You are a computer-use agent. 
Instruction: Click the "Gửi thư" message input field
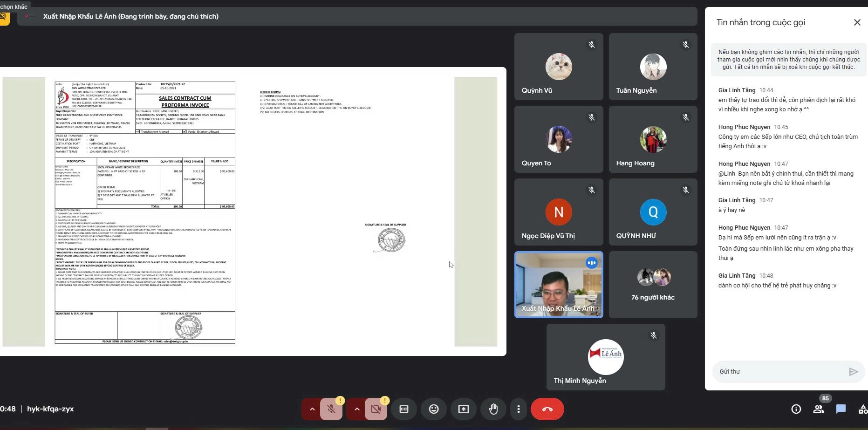pyautogui.click(x=780, y=371)
